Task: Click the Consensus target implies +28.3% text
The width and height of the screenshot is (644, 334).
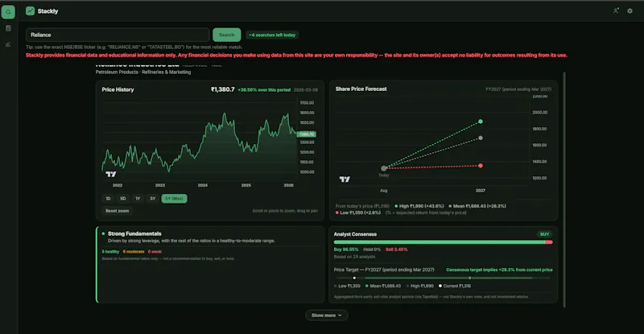Action: 499,270
